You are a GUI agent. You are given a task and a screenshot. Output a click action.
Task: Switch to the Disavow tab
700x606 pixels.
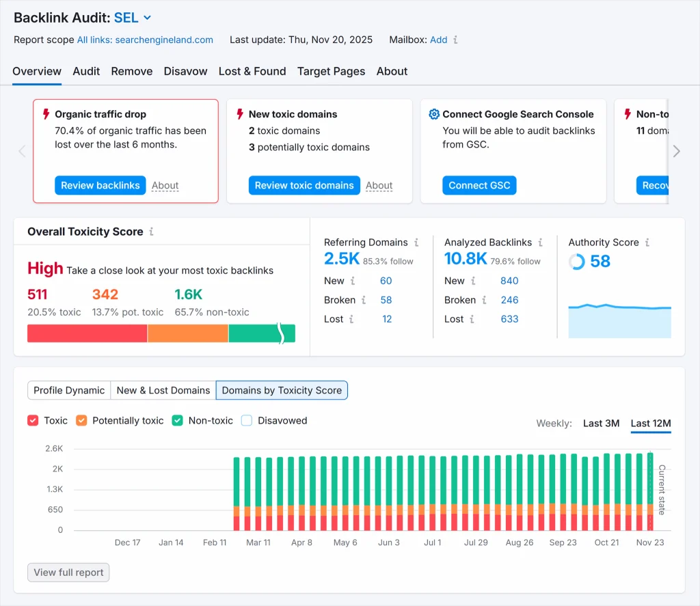point(185,71)
